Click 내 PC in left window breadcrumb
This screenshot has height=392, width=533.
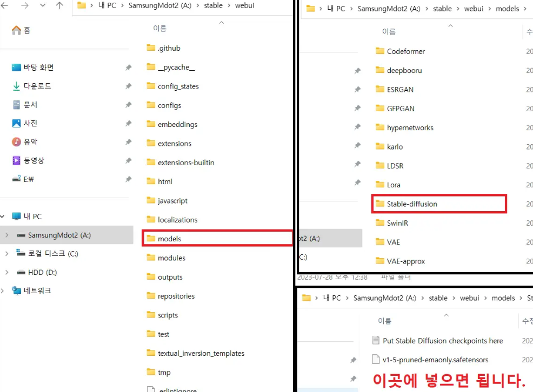pos(106,5)
